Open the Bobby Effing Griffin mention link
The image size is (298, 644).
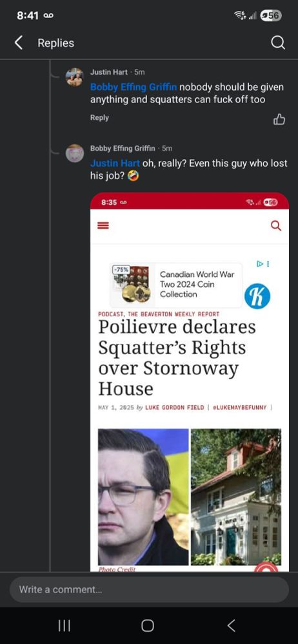pos(134,87)
